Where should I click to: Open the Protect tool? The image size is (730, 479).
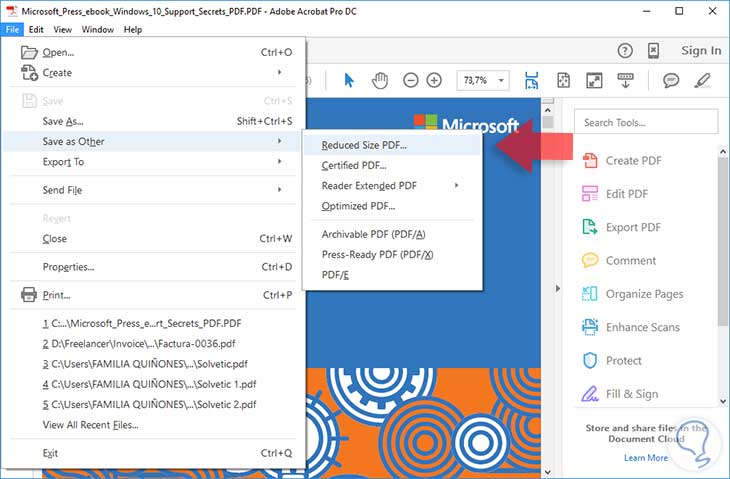click(612, 360)
